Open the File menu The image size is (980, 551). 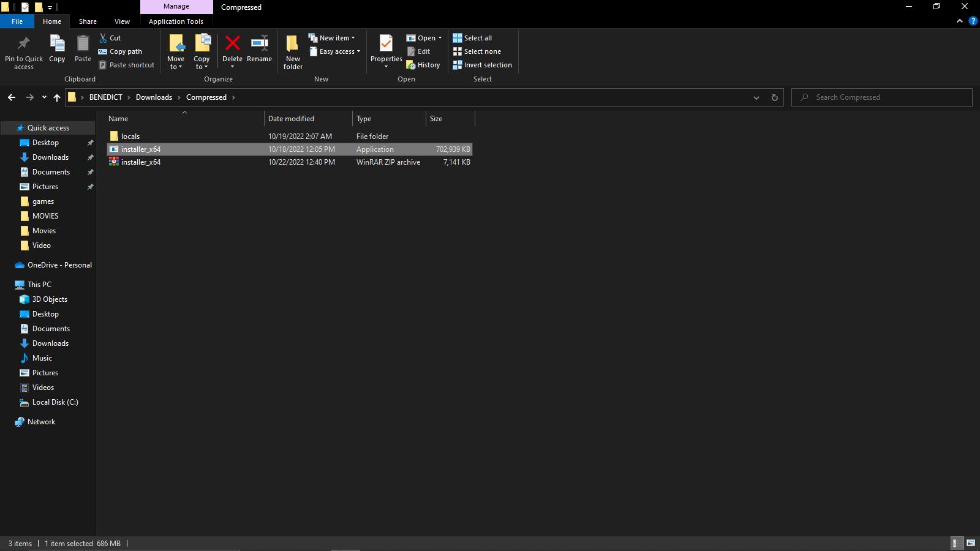point(17,21)
